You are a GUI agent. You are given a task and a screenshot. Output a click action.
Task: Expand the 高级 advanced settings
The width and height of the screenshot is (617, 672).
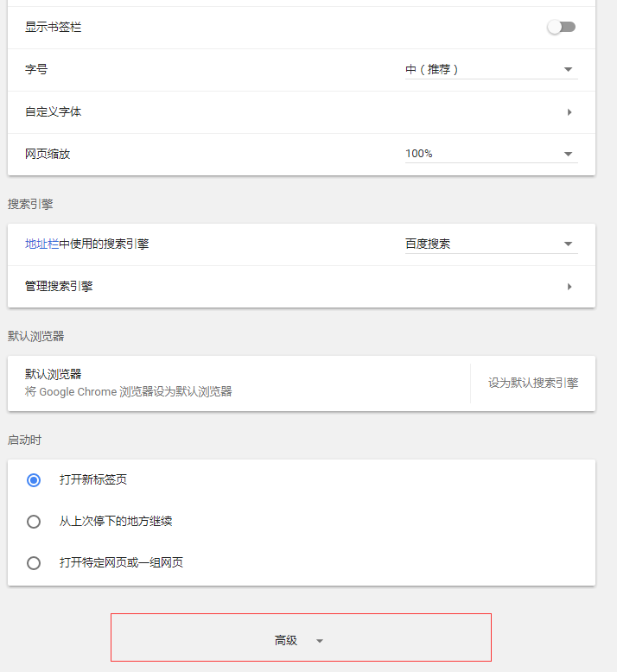coord(301,637)
